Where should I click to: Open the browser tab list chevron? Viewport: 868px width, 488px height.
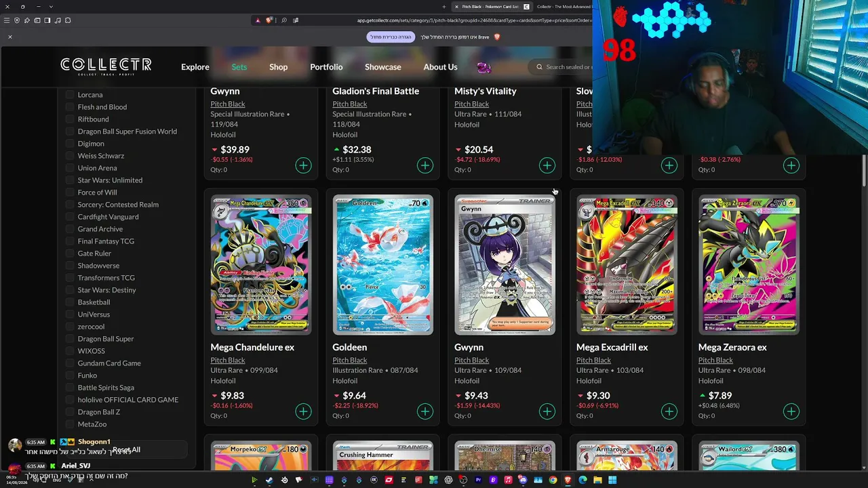[x=50, y=7]
